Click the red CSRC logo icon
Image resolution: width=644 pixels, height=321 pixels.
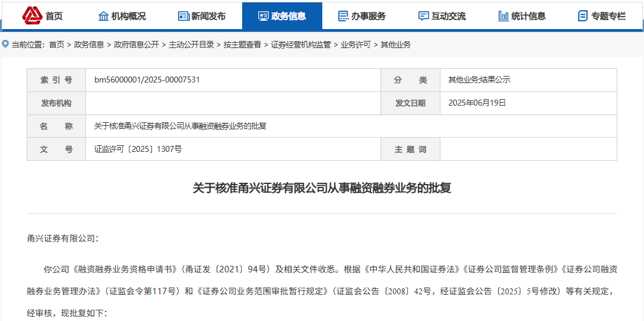click(x=33, y=15)
